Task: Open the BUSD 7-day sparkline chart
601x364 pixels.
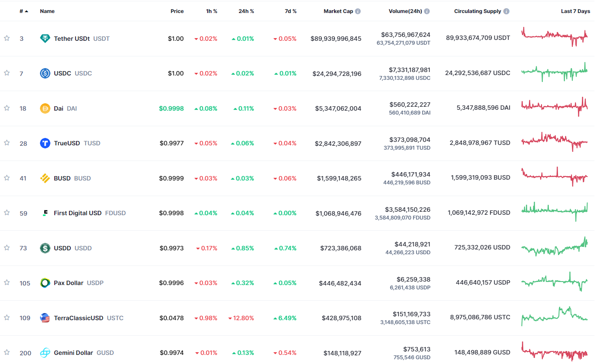Action: click(555, 177)
